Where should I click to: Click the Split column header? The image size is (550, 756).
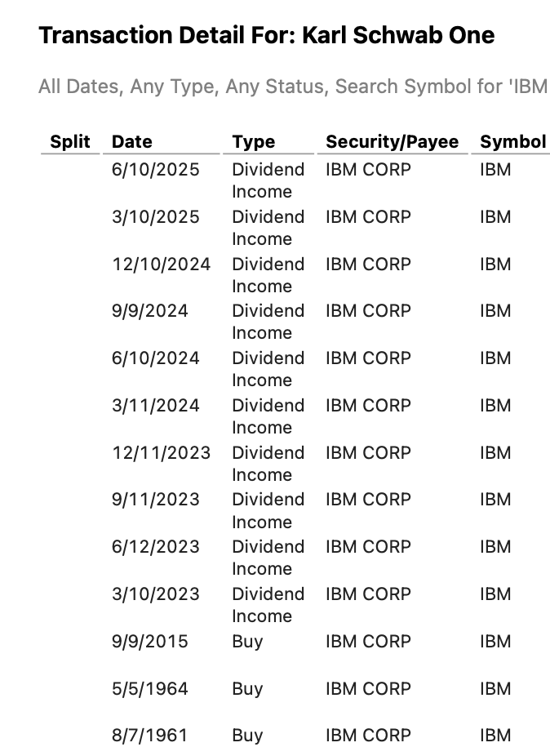coord(70,141)
